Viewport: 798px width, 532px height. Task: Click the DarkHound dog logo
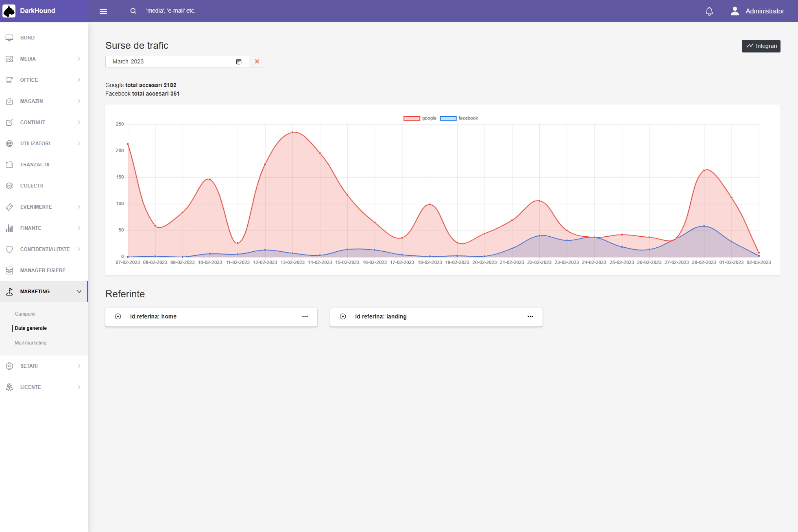pos(9,11)
